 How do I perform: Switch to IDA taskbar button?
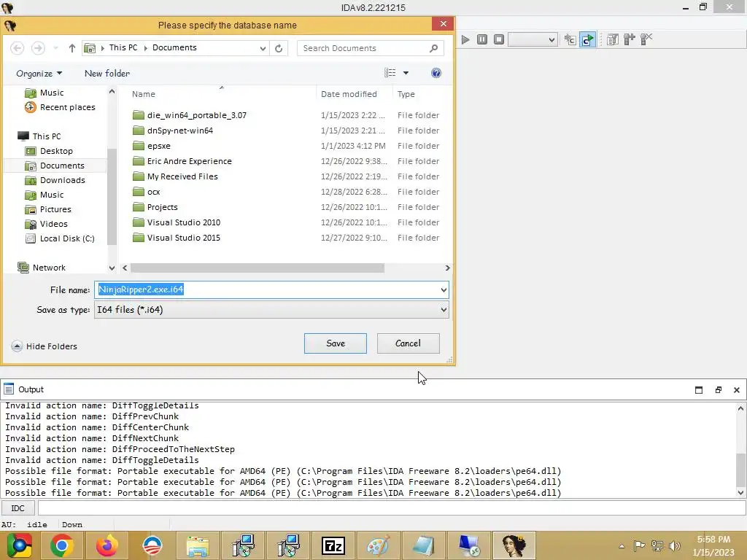pyautogui.click(x=514, y=545)
